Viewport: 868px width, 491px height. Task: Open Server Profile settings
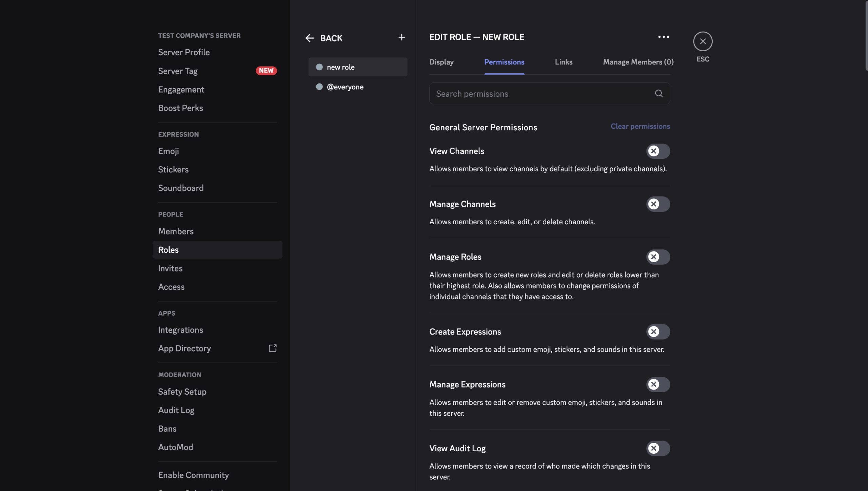click(217, 52)
